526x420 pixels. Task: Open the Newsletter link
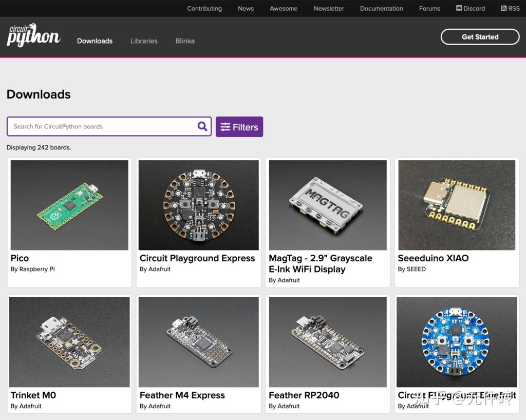pos(329,8)
